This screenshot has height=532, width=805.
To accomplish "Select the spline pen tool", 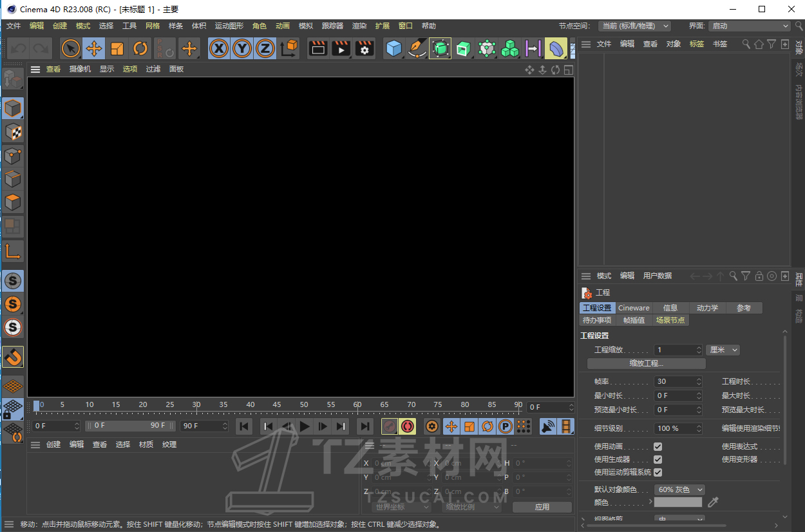I will point(417,48).
